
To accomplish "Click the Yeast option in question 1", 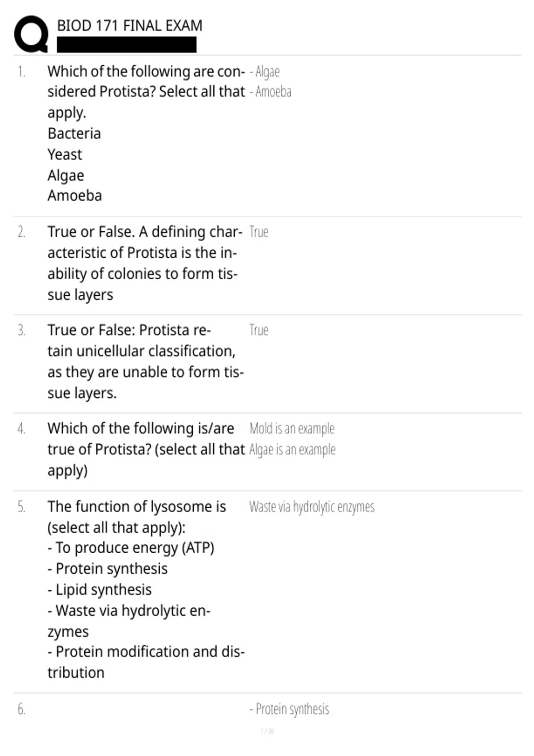I will click(65, 154).
